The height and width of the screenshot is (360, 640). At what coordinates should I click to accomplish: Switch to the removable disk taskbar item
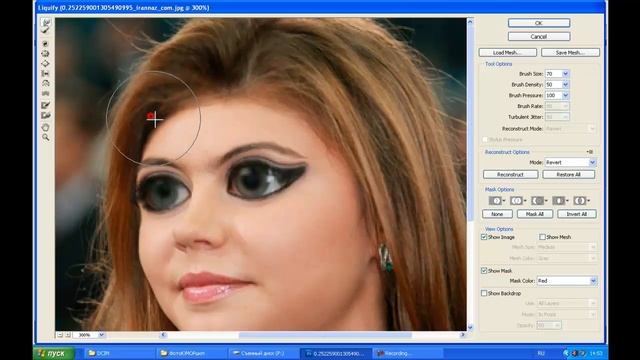tap(263, 353)
